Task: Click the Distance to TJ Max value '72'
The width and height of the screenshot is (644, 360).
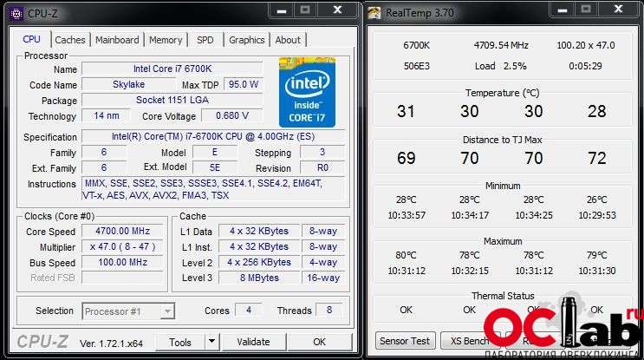Action: [x=596, y=158]
